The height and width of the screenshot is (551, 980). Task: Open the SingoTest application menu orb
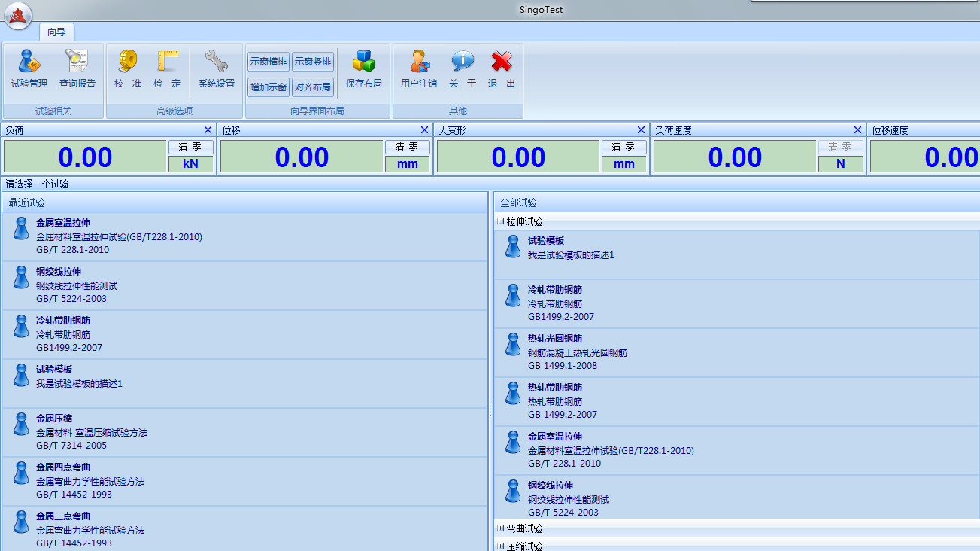pos(18,16)
